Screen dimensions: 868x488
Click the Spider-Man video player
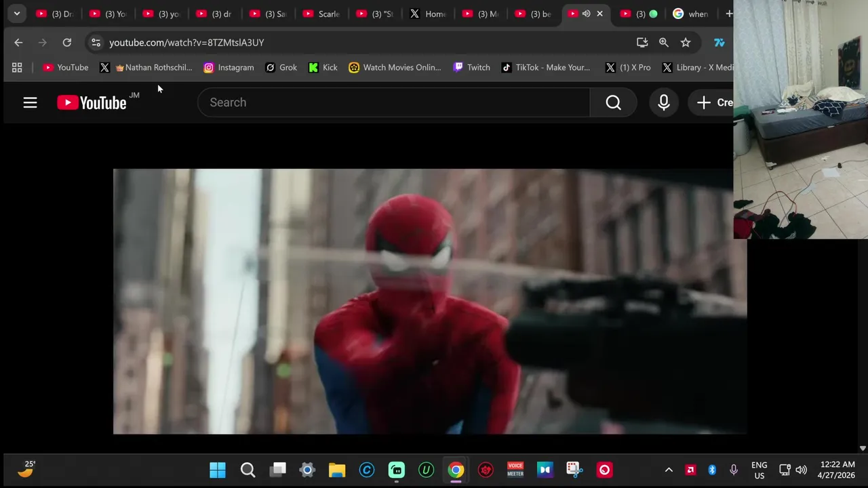(x=430, y=301)
